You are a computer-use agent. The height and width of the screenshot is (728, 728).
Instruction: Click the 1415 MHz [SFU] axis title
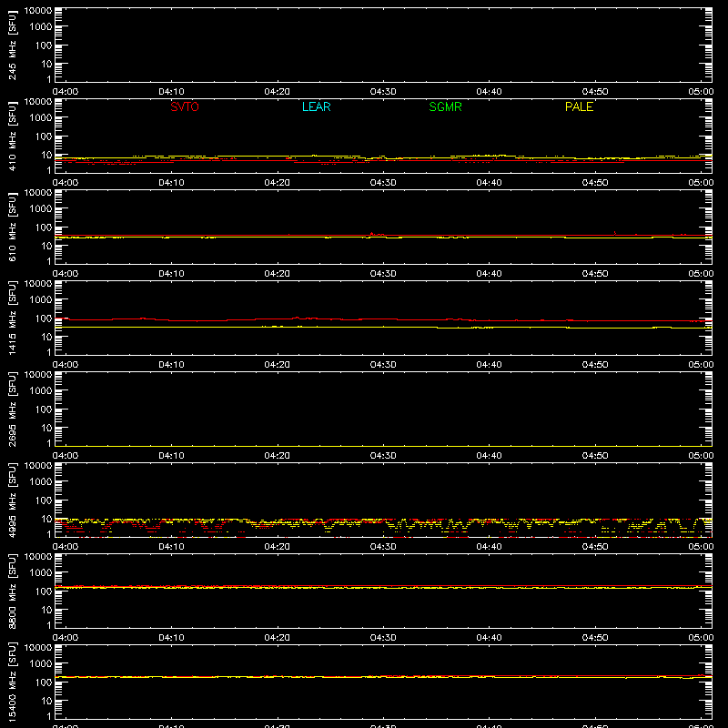tap(12, 318)
